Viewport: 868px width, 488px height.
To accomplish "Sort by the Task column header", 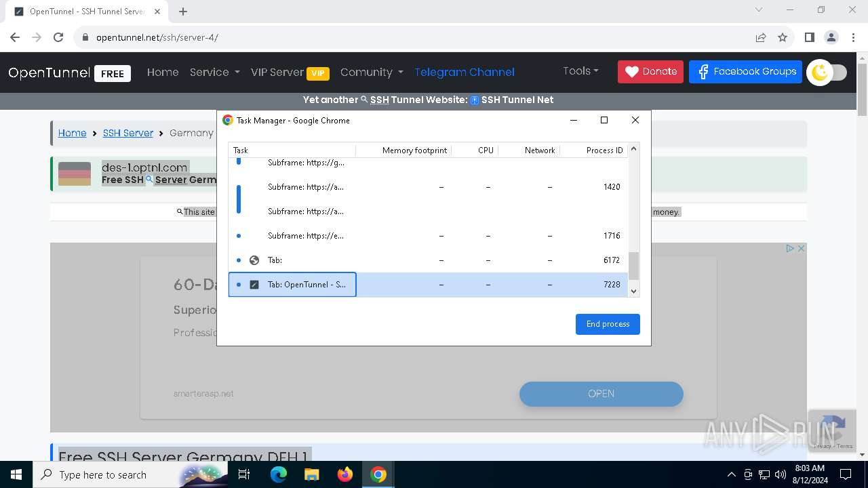I will pyautogui.click(x=292, y=150).
